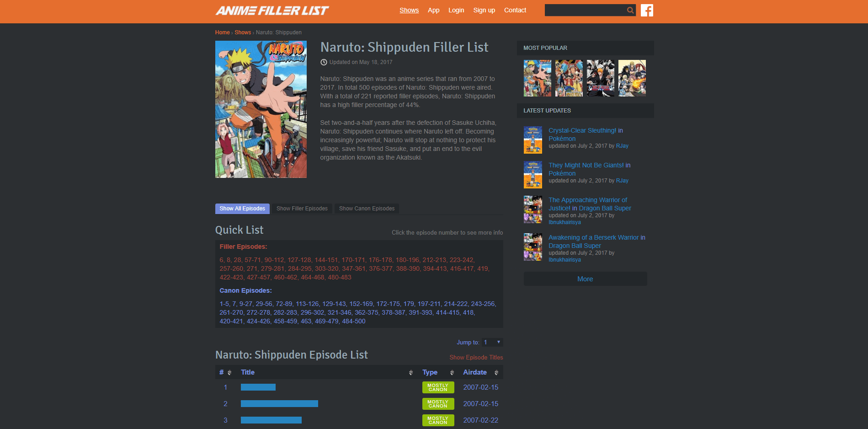868x429 pixels.
Task: Open the Jump to episode dropdown
Action: pos(493,342)
